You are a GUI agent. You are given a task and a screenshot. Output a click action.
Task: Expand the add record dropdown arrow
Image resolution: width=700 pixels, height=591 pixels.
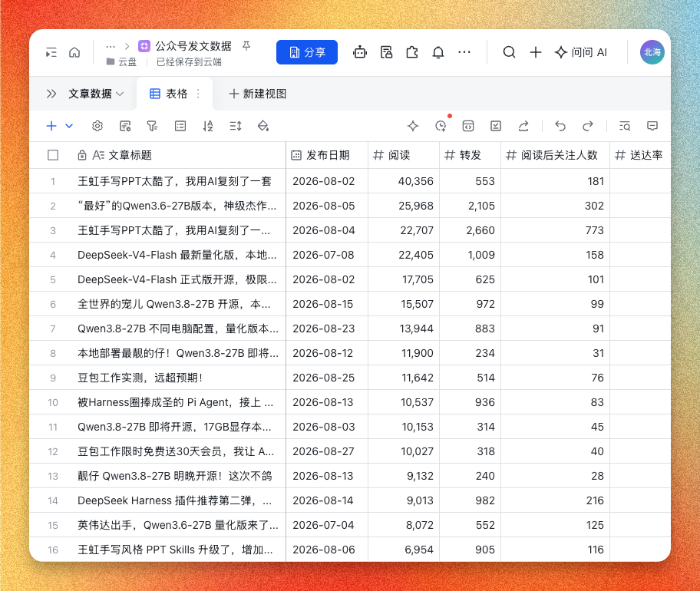(69, 126)
